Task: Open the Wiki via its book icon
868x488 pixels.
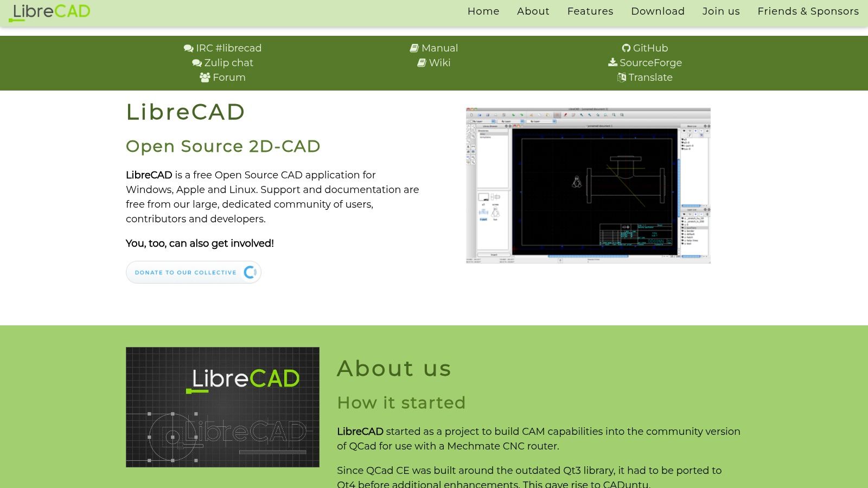Action: (x=422, y=63)
